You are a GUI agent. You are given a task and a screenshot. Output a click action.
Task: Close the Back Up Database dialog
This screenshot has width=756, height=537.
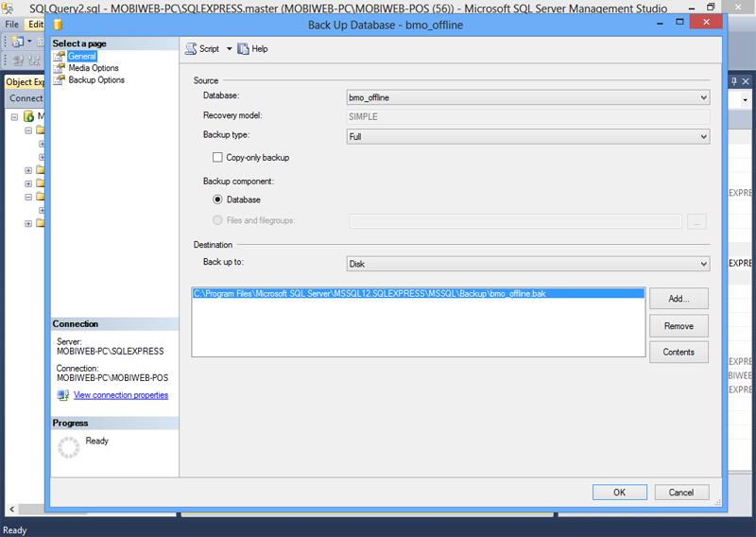pyautogui.click(x=706, y=22)
